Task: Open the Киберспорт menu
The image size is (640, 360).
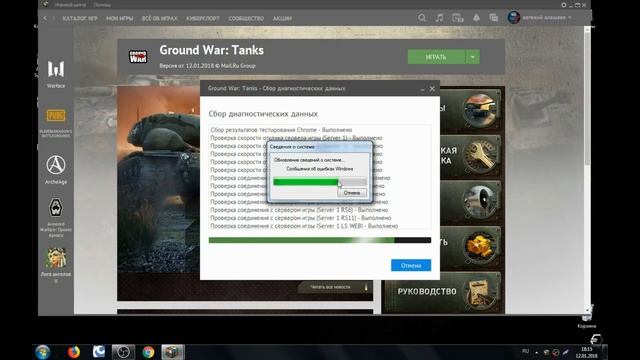Action: tap(203, 18)
